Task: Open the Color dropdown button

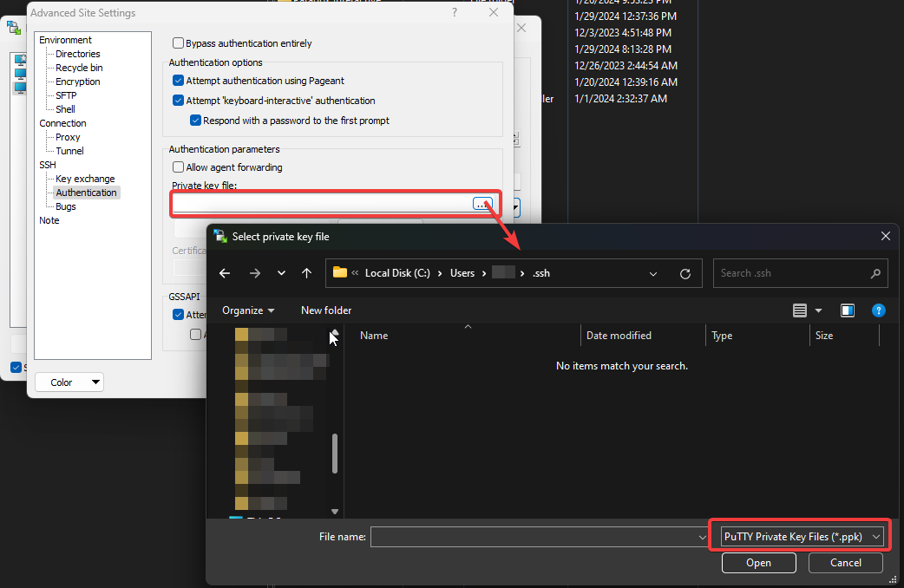Action: point(69,382)
